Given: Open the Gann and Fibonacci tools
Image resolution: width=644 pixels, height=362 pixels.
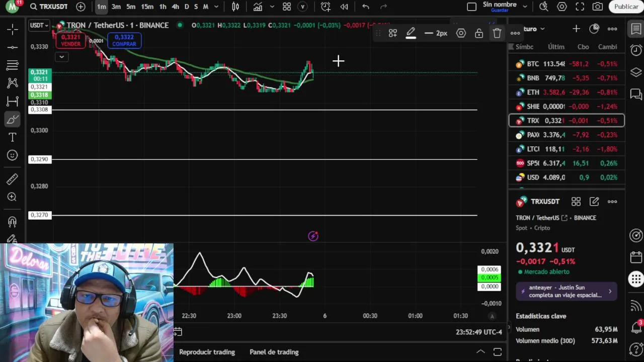Looking at the screenshot, I should [x=13, y=65].
